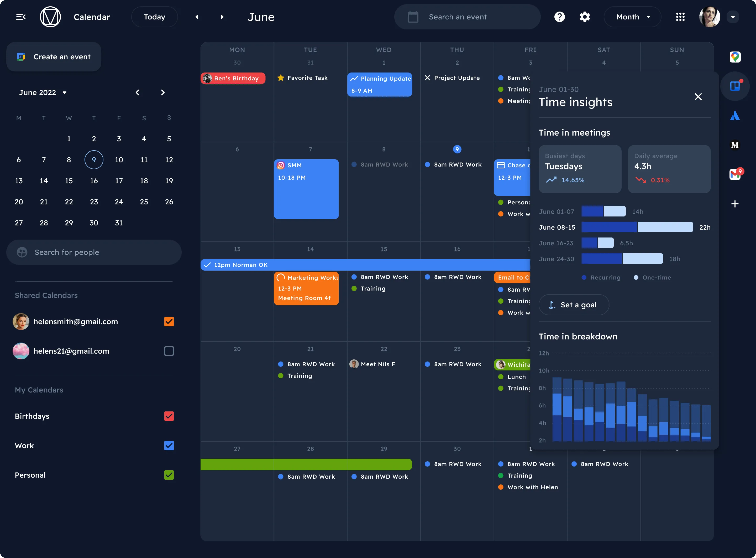Viewport: 756px width, 558px height.
Task: Open the Trello sidebar icon
Action: coord(735,86)
